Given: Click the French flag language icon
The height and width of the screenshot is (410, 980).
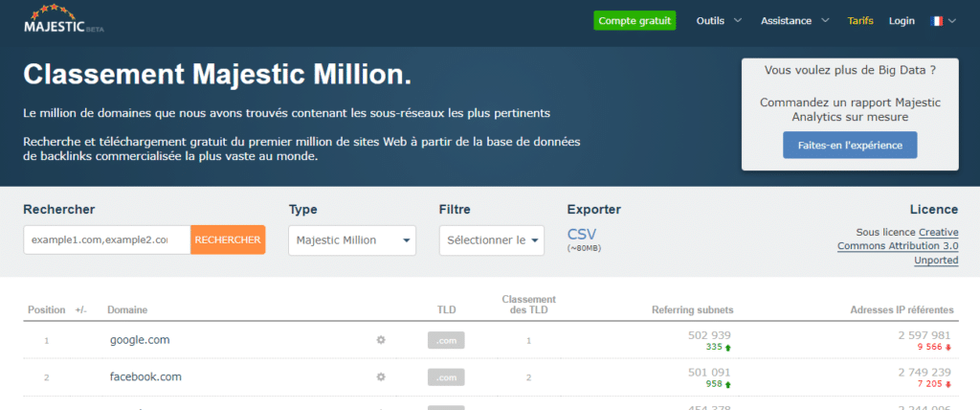Looking at the screenshot, I should click(937, 21).
